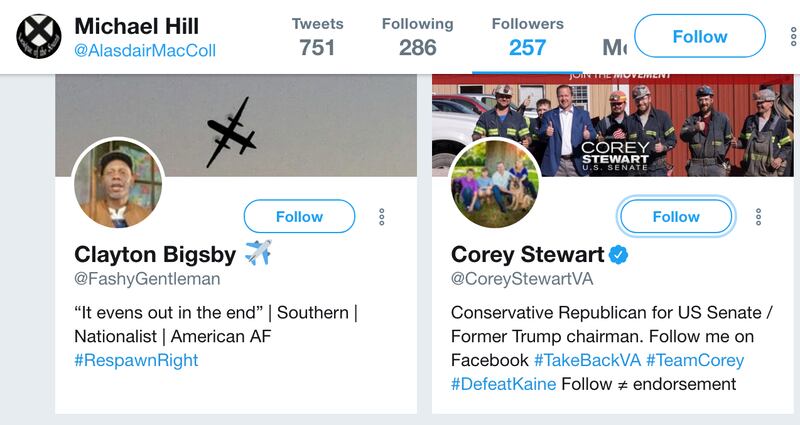800x425 pixels.
Task: Click Corey Stewart's verified badge
Action: 620,254
